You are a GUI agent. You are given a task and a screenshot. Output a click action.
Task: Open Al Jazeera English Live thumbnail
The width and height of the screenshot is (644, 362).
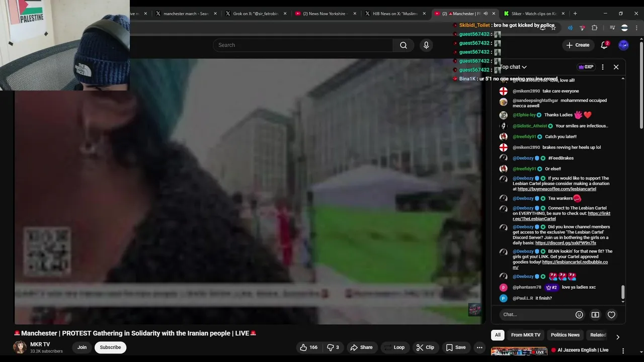[519, 351]
